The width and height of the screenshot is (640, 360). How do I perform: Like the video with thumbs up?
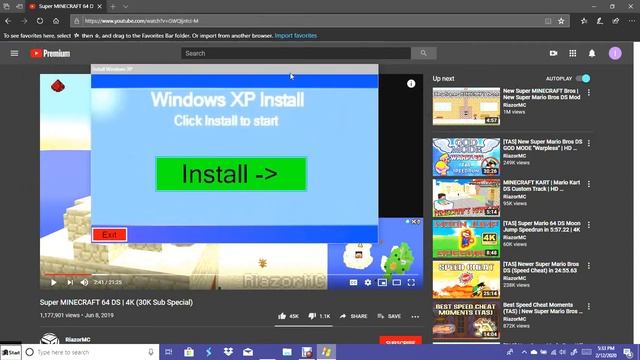point(288,316)
